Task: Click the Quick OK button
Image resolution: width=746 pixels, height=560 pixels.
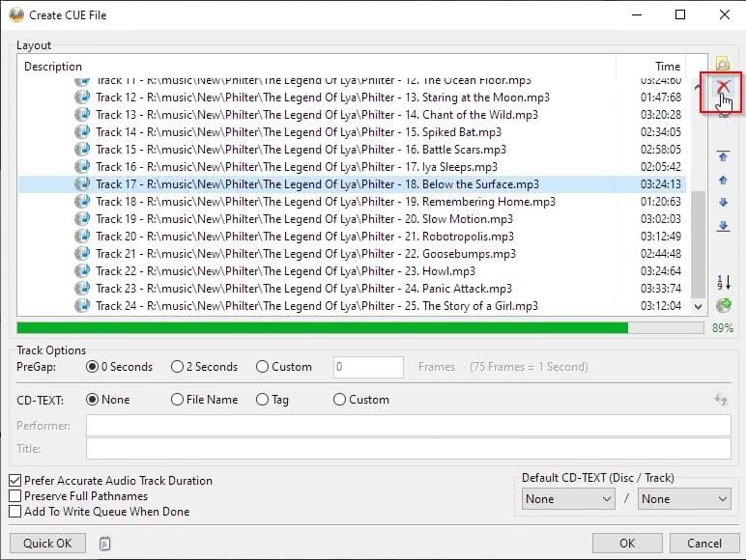Action: coord(47,543)
